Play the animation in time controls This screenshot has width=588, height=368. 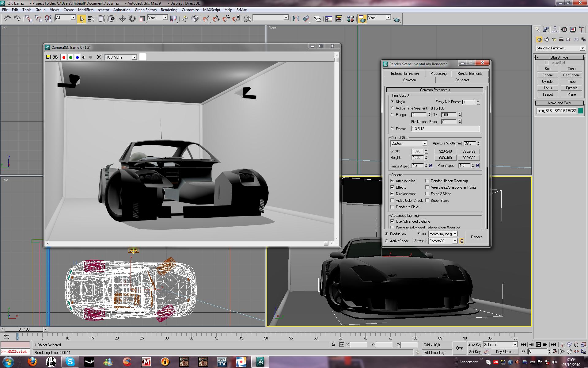click(x=538, y=345)
